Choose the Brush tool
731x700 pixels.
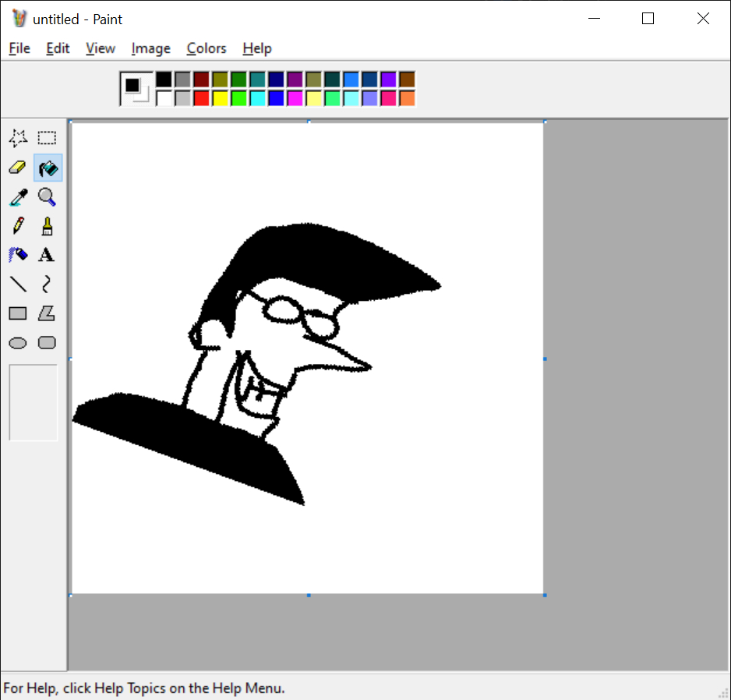[x=48, y=226]
